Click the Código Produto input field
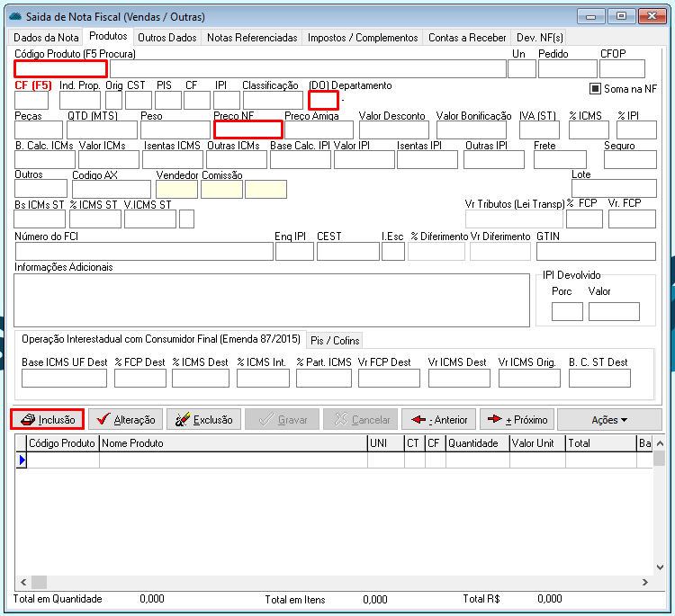The height and width of the screenshot is (616, 675). 60,69
